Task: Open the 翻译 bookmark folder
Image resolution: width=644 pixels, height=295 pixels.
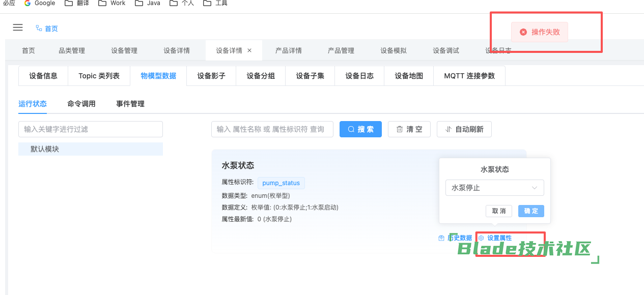Action: tap(77, 3)
